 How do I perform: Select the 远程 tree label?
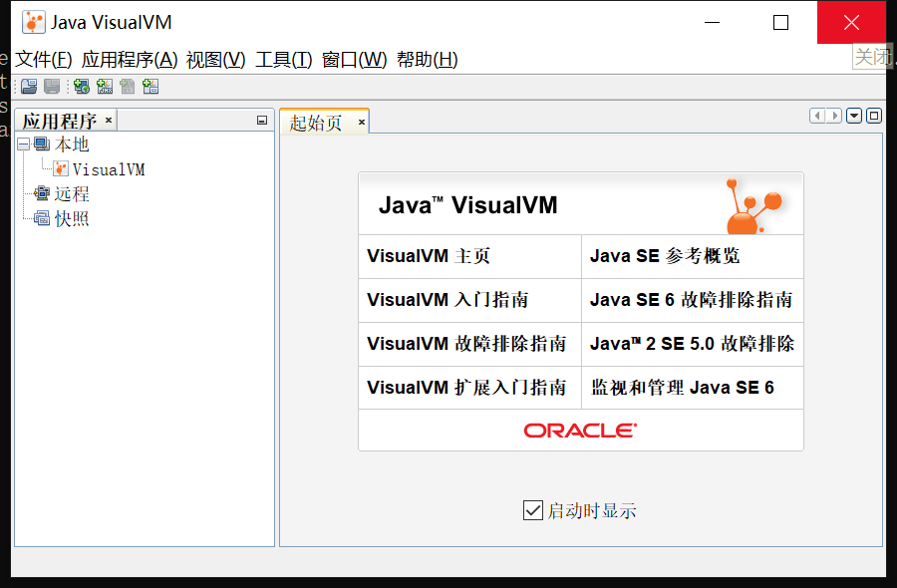[72, 194]
